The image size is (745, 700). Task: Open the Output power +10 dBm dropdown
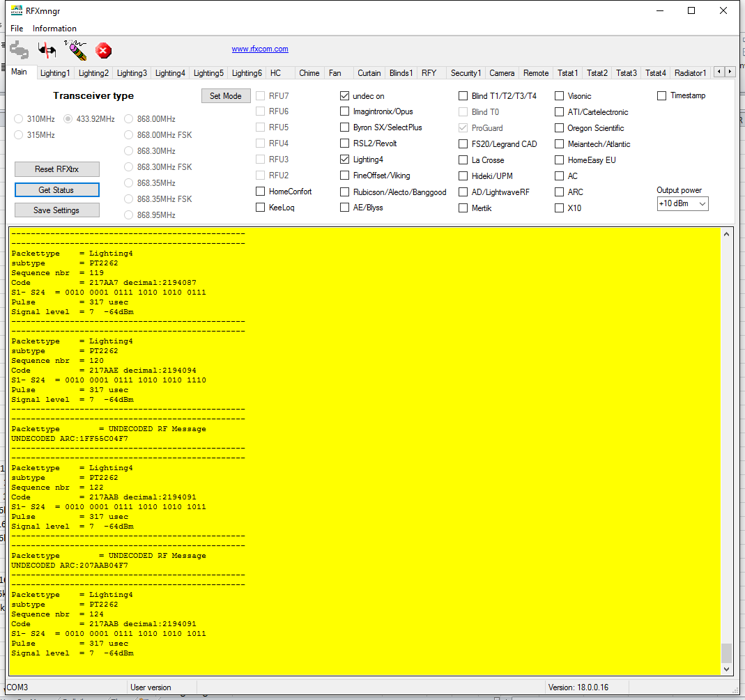pos(682,203)
